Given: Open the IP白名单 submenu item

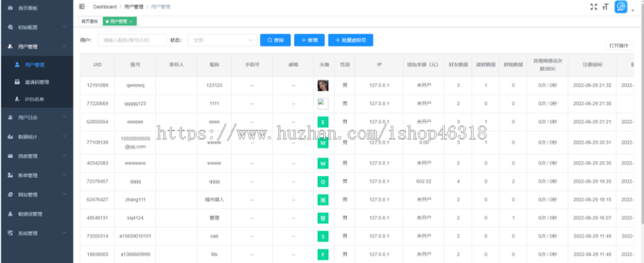Looking at the screenshot, I should click(36, 99).
